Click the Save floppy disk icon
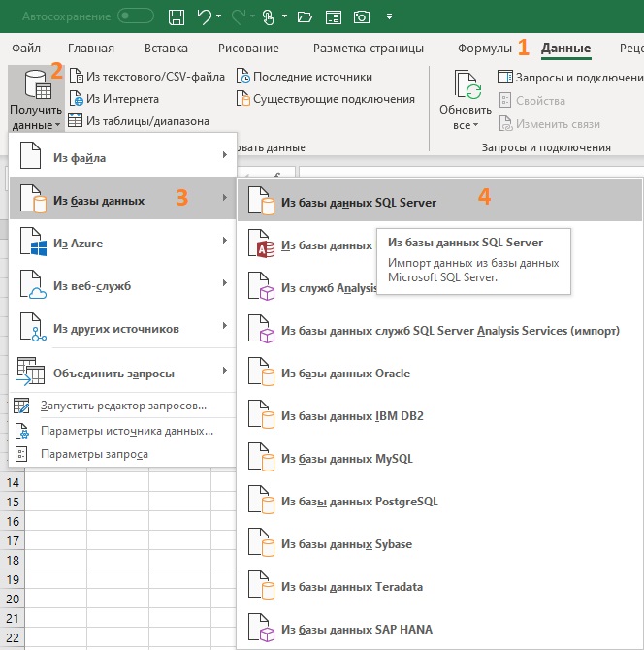This screenshot has width=644, height=650. 177,17
